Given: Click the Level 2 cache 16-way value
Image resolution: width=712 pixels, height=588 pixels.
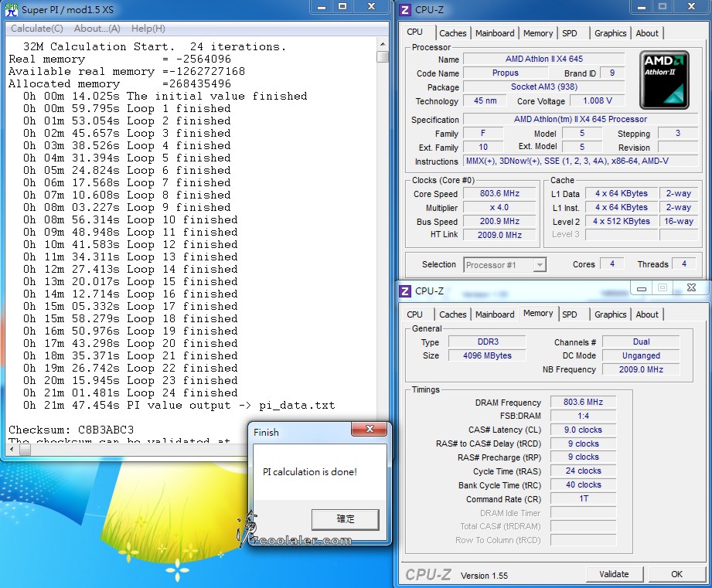Looking at the screenshot, I should point(679,222).
